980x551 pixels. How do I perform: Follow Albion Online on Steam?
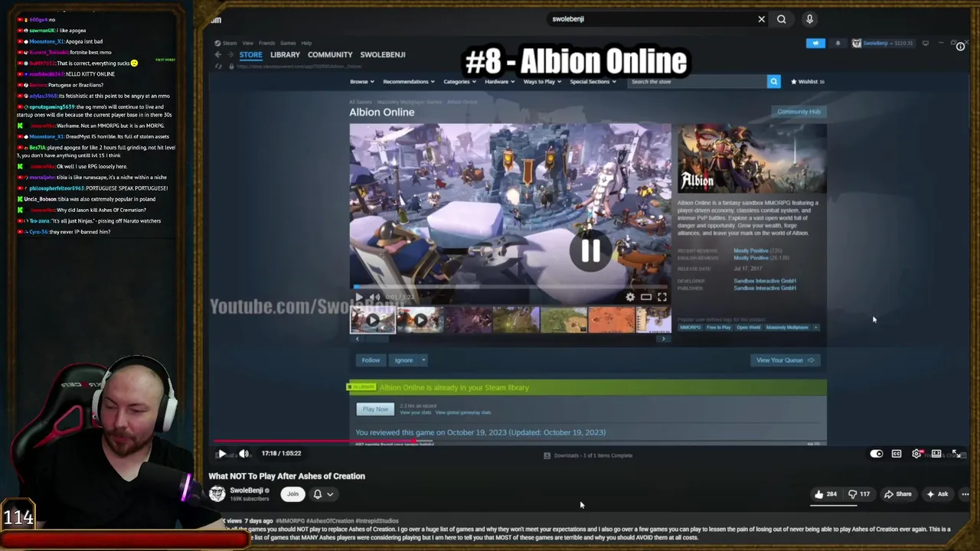click(x=371, y=360)
